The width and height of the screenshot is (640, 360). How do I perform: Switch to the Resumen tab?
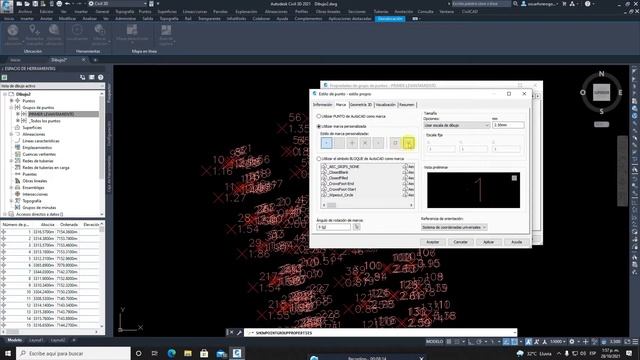(x=407, y=105)
